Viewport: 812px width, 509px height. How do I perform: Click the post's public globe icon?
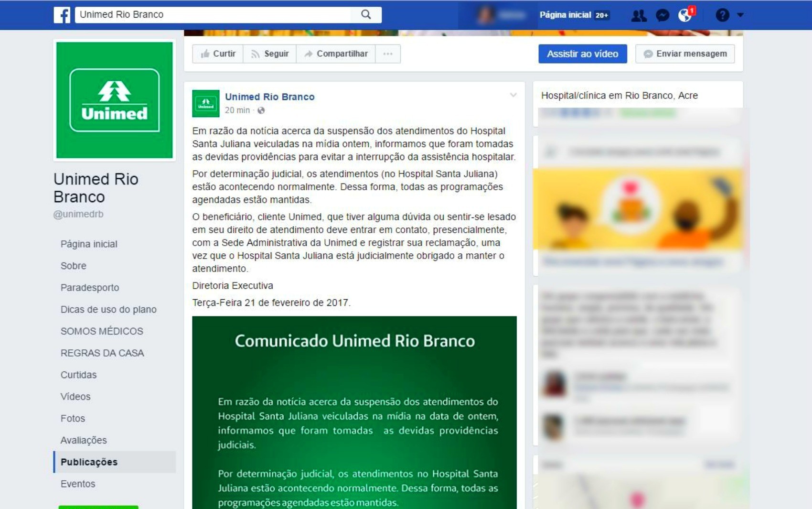point(261,110)
